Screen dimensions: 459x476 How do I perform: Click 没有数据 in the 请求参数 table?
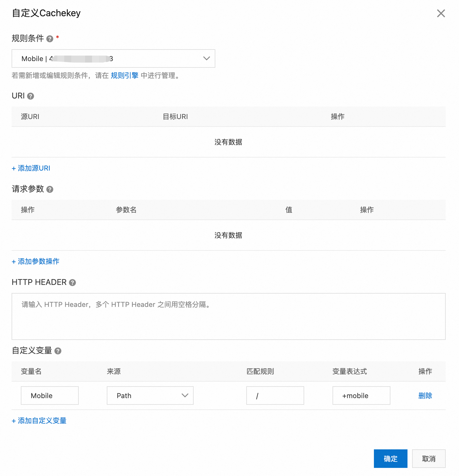point(228,235)
